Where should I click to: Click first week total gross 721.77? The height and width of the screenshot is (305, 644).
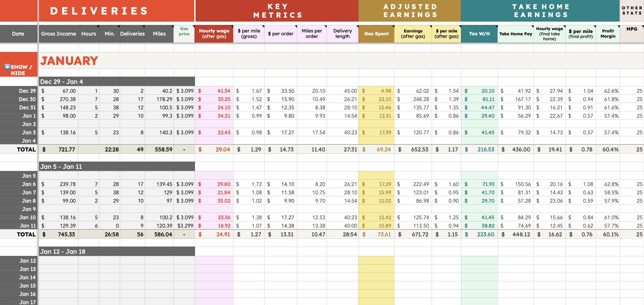pos(58,149)
